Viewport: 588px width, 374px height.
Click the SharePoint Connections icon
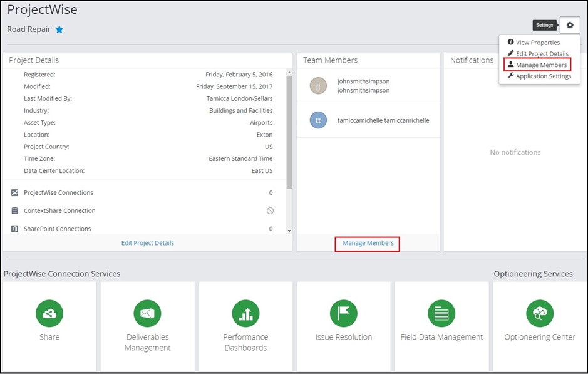(14, 229)
